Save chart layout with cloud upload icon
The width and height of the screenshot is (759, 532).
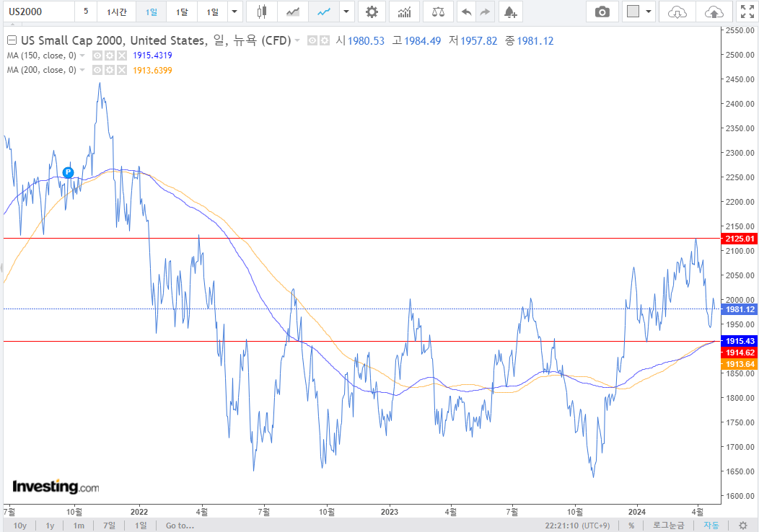pos(714,12)
